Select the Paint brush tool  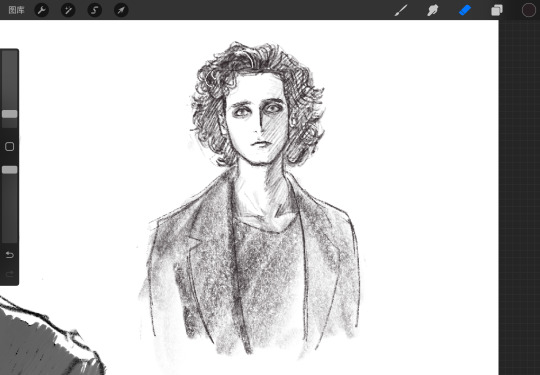coord(401,10)
